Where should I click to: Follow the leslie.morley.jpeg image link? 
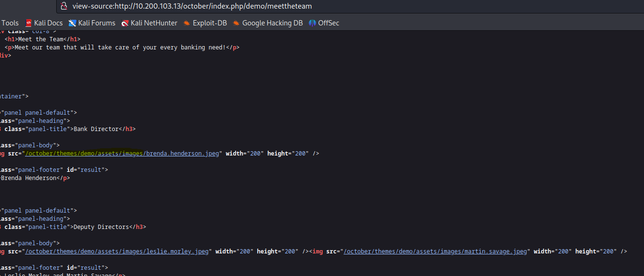click(x=118, y=252)
